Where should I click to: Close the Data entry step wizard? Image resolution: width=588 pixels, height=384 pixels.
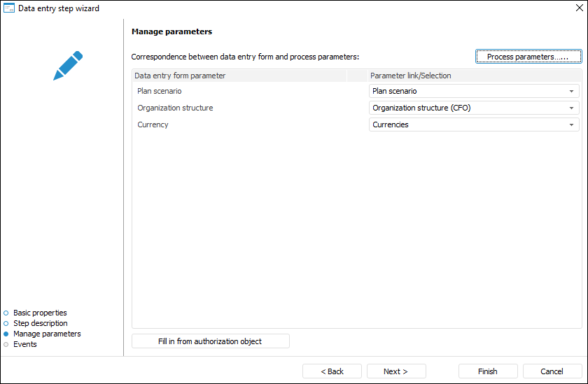577,9
